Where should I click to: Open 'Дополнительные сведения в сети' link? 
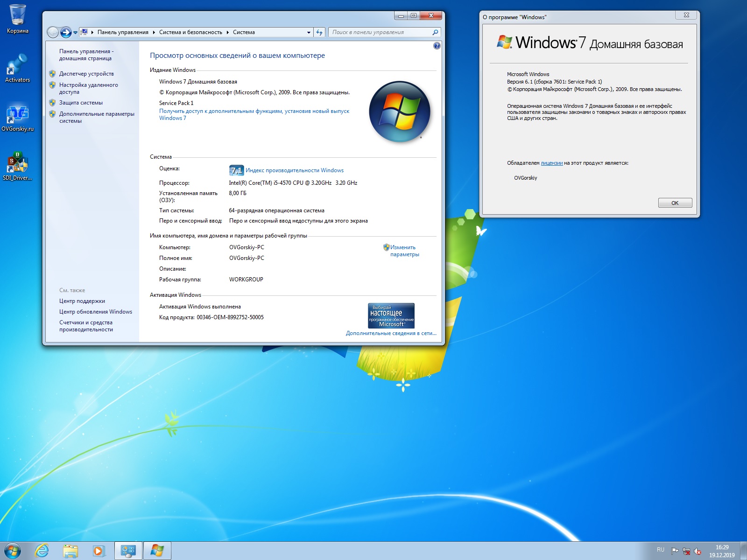[391, 333]
